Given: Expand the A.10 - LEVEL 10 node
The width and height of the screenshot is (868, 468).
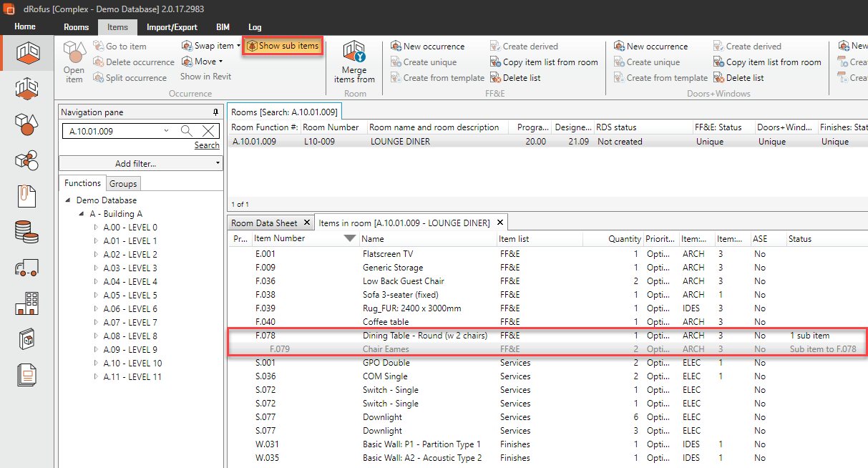Looking at the screenshot, I should 97,364.
